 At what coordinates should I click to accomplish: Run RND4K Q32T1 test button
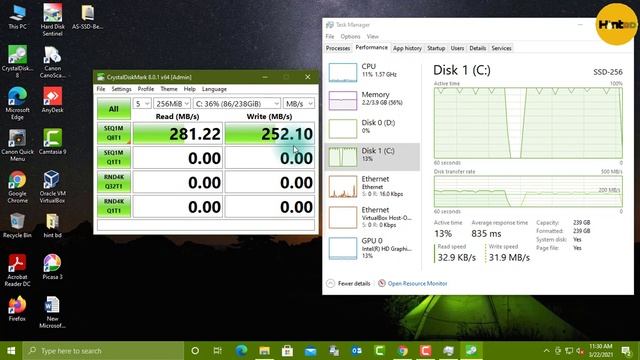[x=114, y=182]
